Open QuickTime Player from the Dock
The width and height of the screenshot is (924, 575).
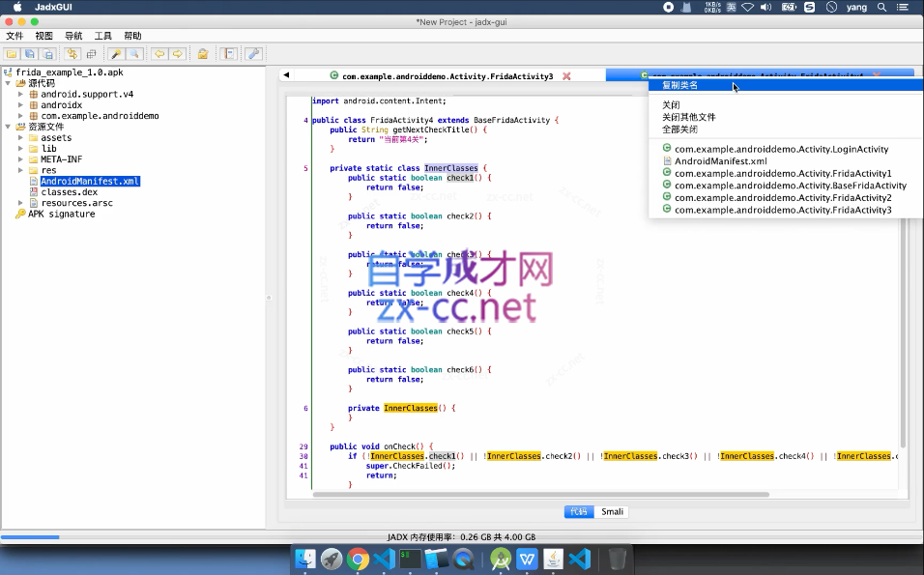pos(463,559)
